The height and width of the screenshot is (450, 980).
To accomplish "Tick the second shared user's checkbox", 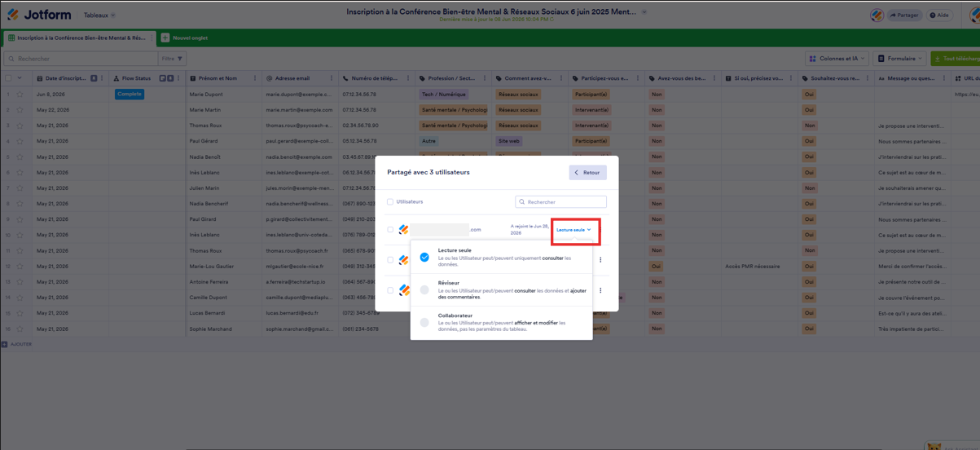I will tap(390, 260).
